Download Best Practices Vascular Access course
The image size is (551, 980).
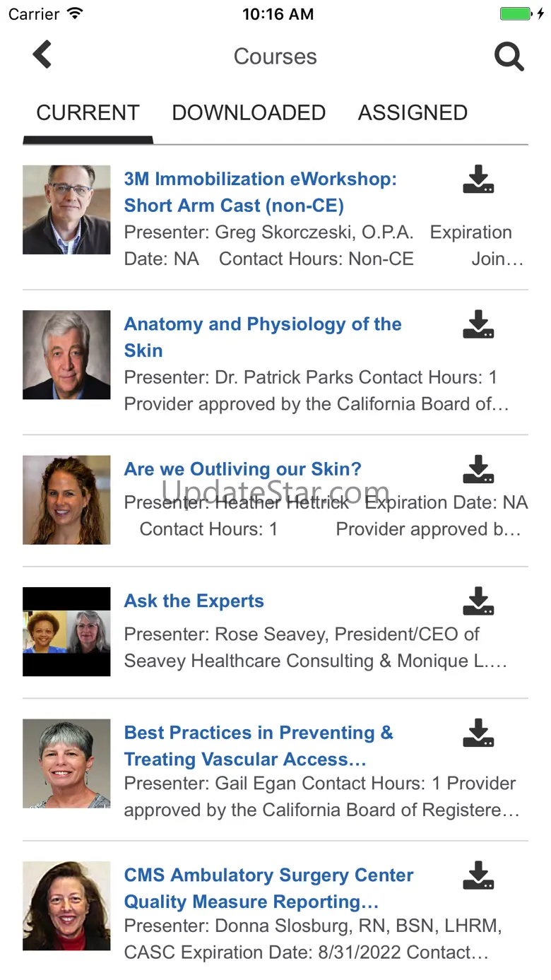478,733
